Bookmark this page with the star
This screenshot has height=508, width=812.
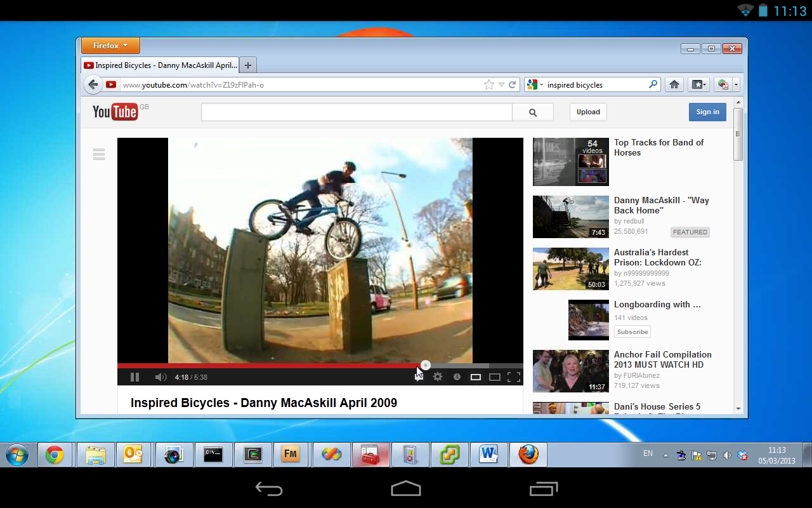pyautogui.click(x=489, y=84)
